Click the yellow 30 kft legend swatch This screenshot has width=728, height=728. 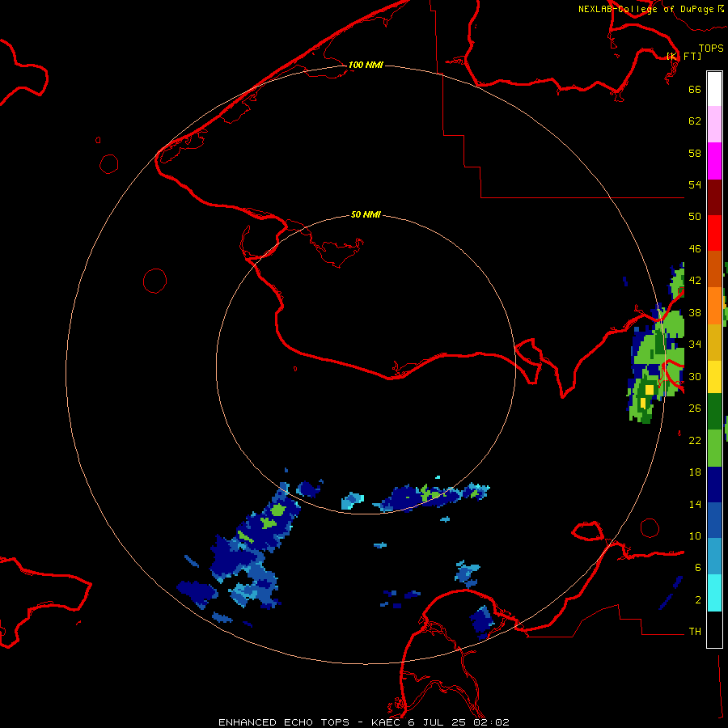(714, 376)
